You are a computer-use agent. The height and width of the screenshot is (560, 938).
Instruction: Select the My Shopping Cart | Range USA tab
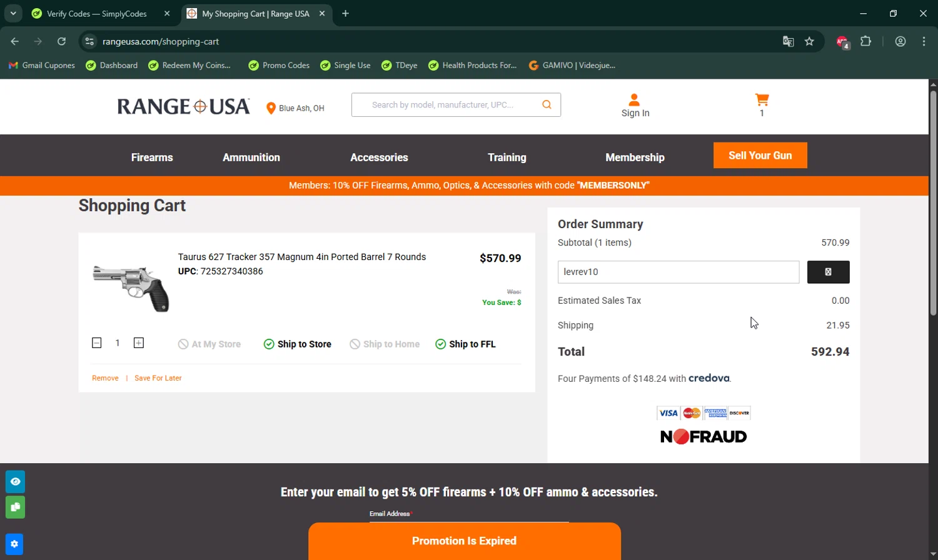click(255, 13)
